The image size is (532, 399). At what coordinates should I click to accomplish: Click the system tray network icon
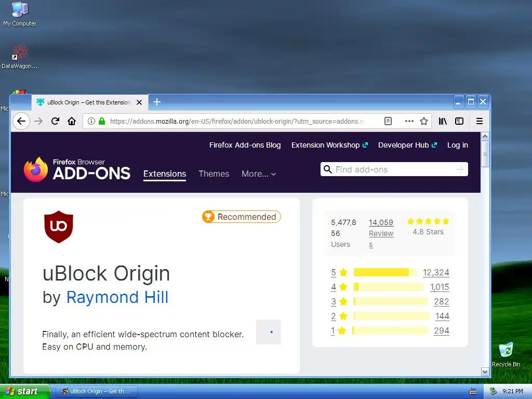pyautogui.click(x=494, y=391)
